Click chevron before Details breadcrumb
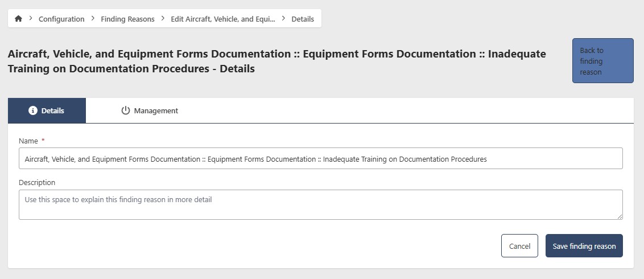The image size is (644, 279). point(283,18)
